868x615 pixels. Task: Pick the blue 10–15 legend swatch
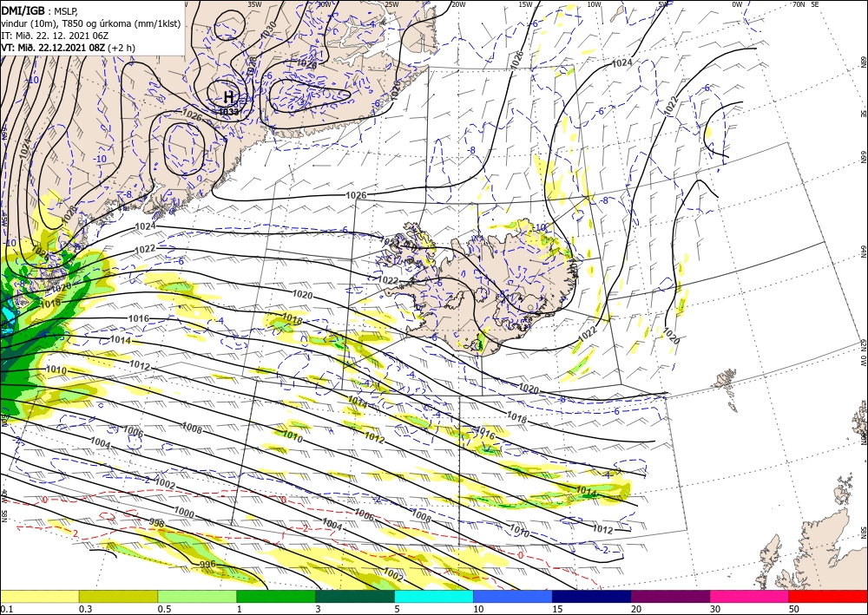click(x=513, y=596)
